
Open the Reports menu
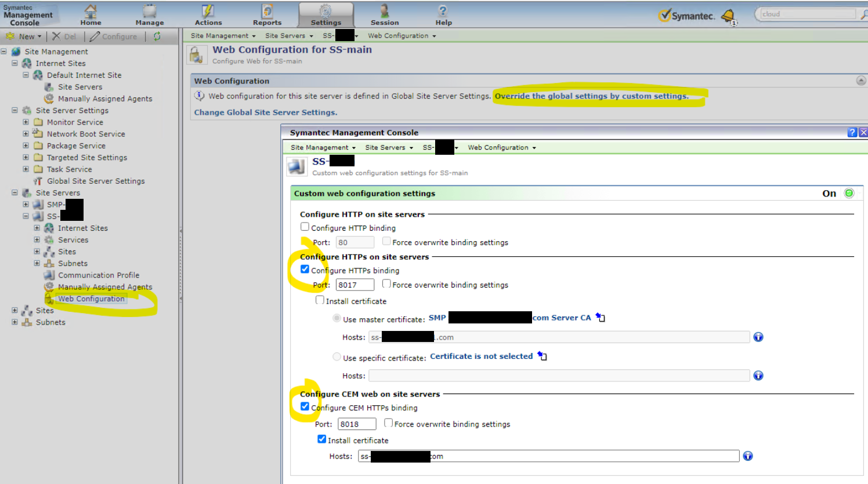[x=267, y=14]
